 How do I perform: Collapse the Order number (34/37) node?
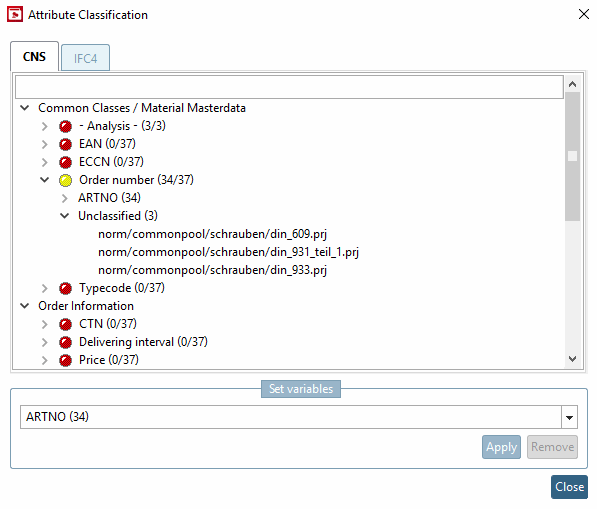pyautogui.click(x=45, y=180)
